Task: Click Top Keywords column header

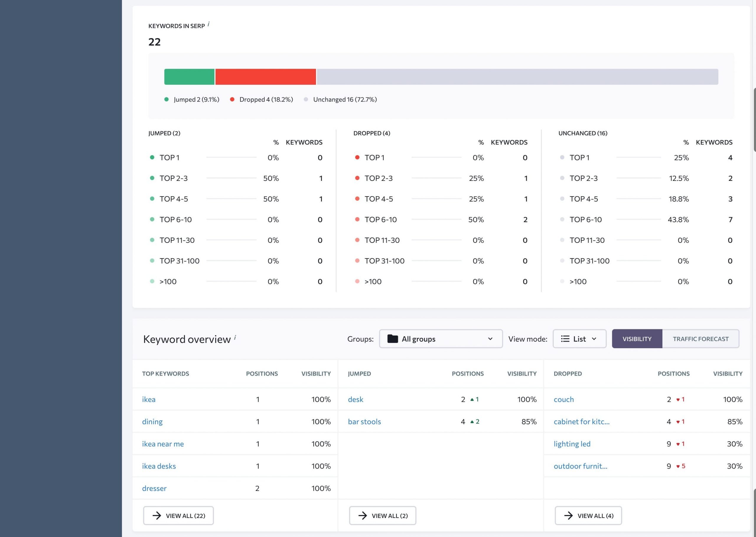Action: coord(165,374)
